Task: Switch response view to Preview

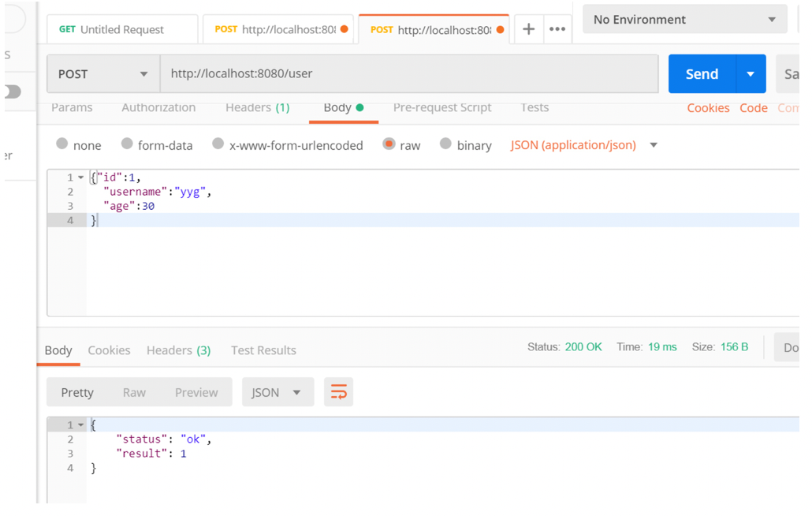Action: click(196, 393)
